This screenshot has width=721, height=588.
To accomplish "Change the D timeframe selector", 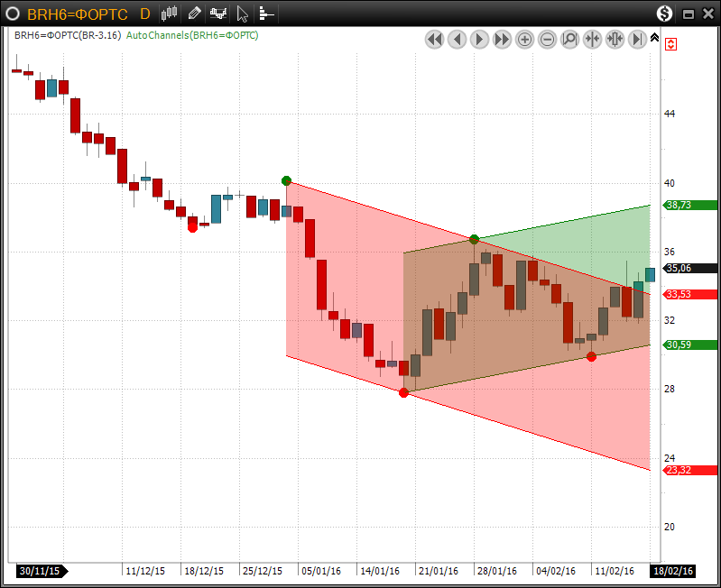I will point(144,14).
